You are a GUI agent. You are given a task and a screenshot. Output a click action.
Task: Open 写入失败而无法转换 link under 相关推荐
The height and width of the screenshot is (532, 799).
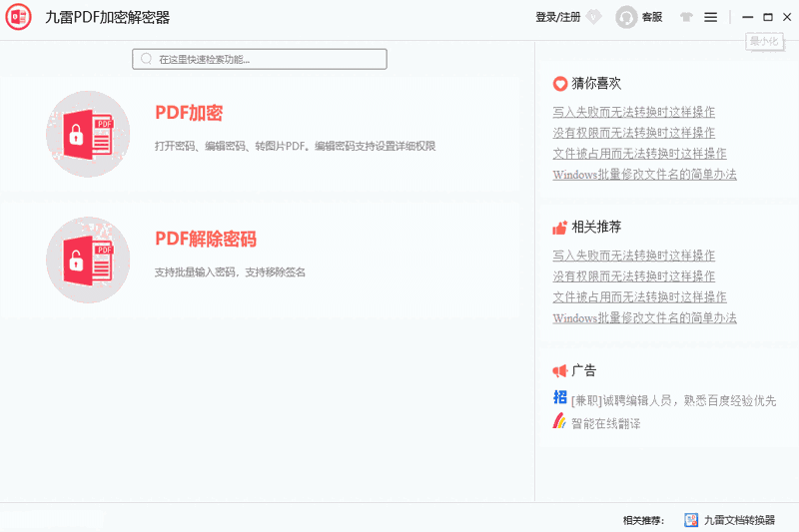coord(634,256)
